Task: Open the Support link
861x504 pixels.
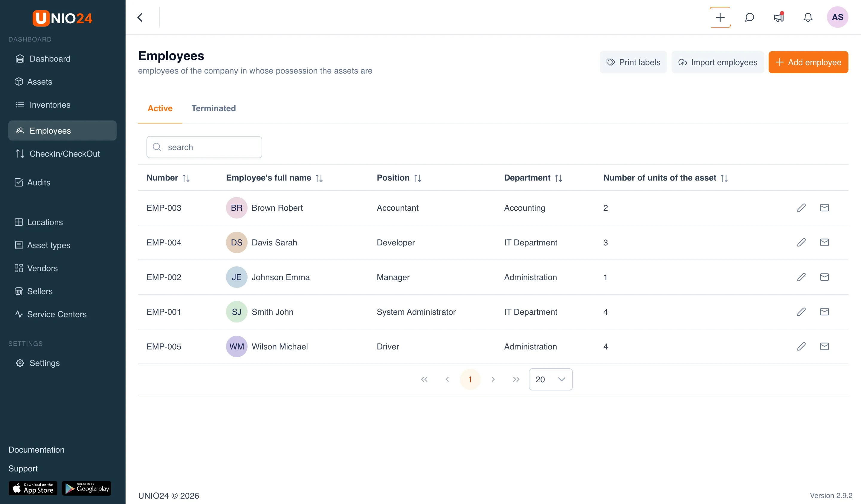Action: click(x=23, y=468)
